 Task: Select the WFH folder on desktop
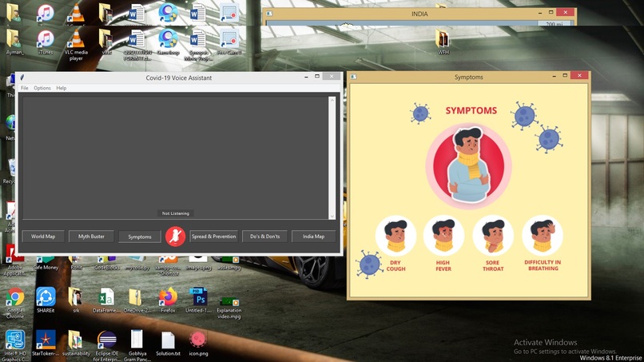coord(443,42)
